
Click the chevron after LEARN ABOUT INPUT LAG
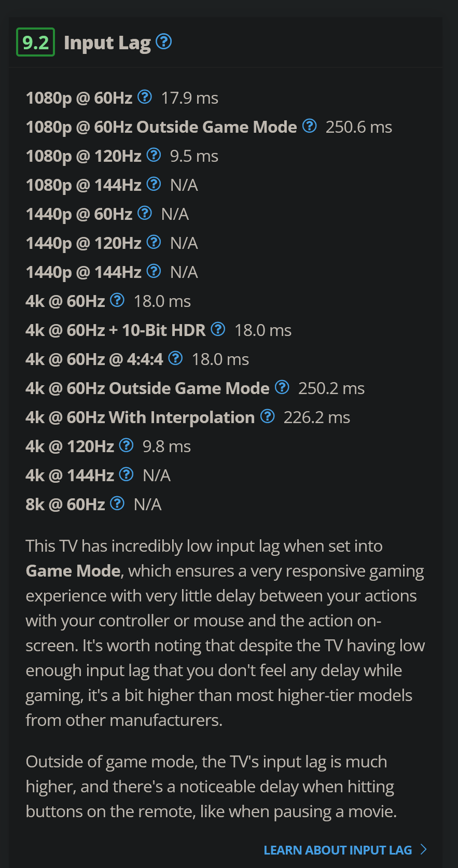424,850
